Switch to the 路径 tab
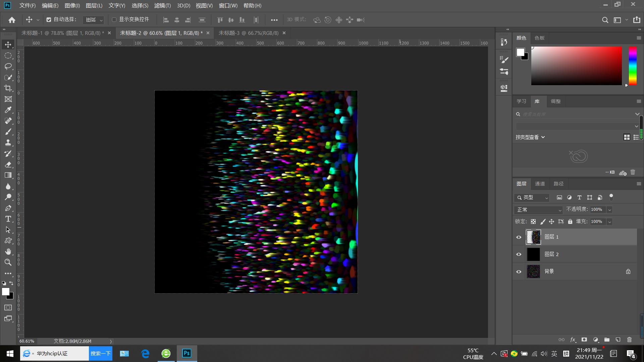This screenshot has width=644, height=362. click(x=558, y=184)
